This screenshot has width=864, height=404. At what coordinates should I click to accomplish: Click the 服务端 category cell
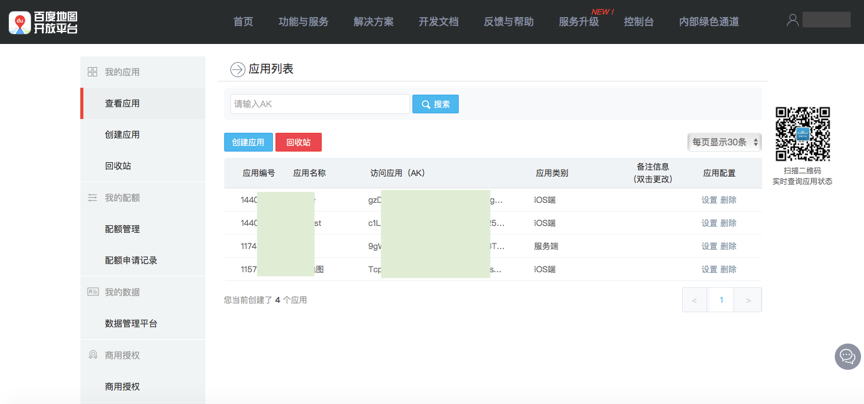546,246
